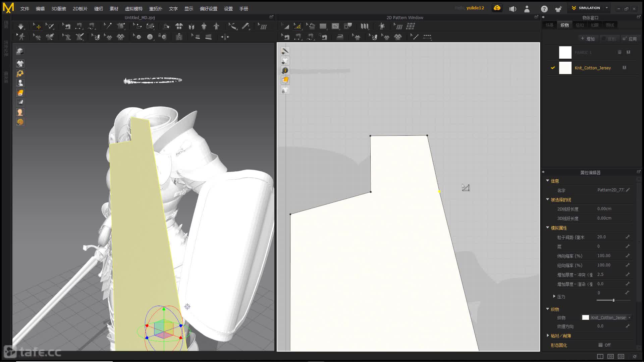
Task: Click the sound speaker icon in title bar
Action: 513,9
